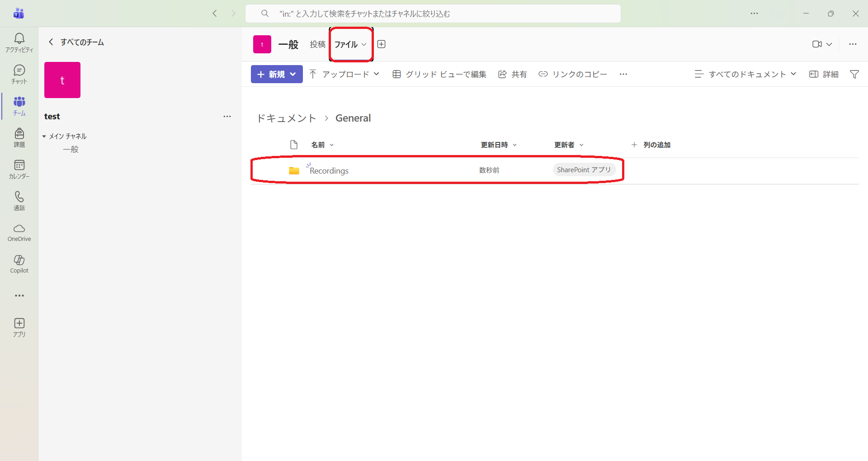Click the リンクのコピー (Copy link) button
This screenshot has width=868, height=461.
tap(573, 74)
